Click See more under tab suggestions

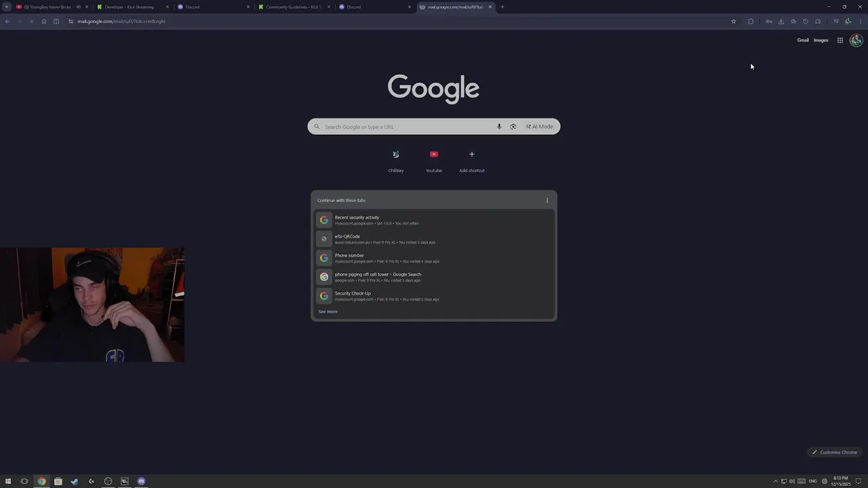coord(328,312)
